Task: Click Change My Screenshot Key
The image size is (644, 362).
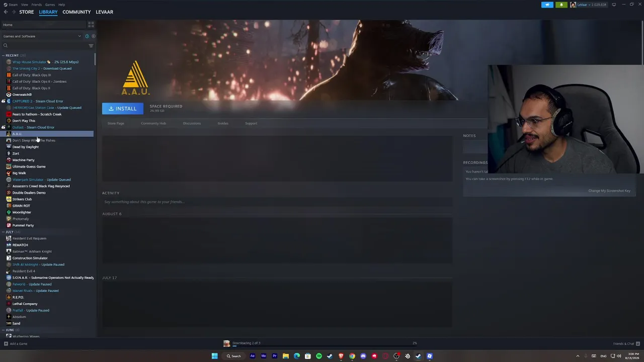Action: pos(609,191)
